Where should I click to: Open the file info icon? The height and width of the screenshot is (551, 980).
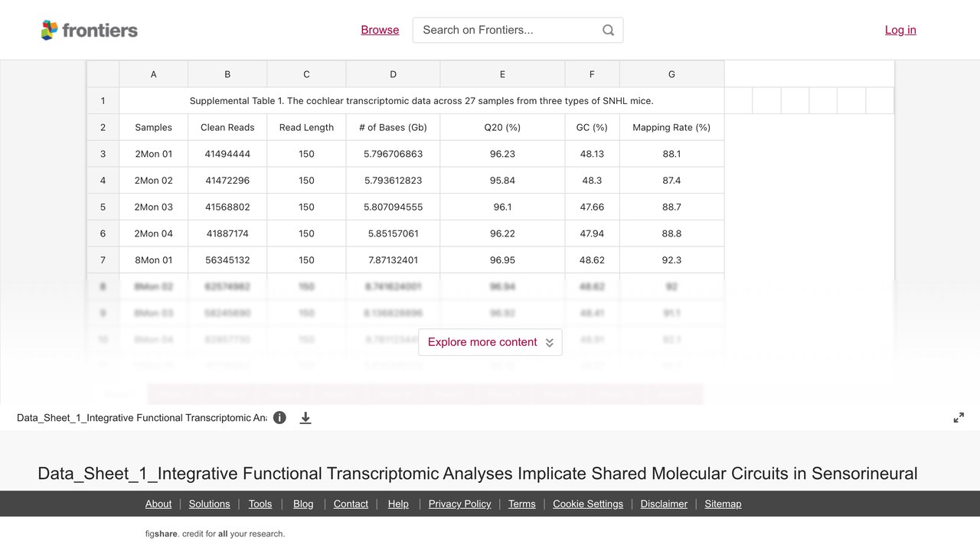279,418
